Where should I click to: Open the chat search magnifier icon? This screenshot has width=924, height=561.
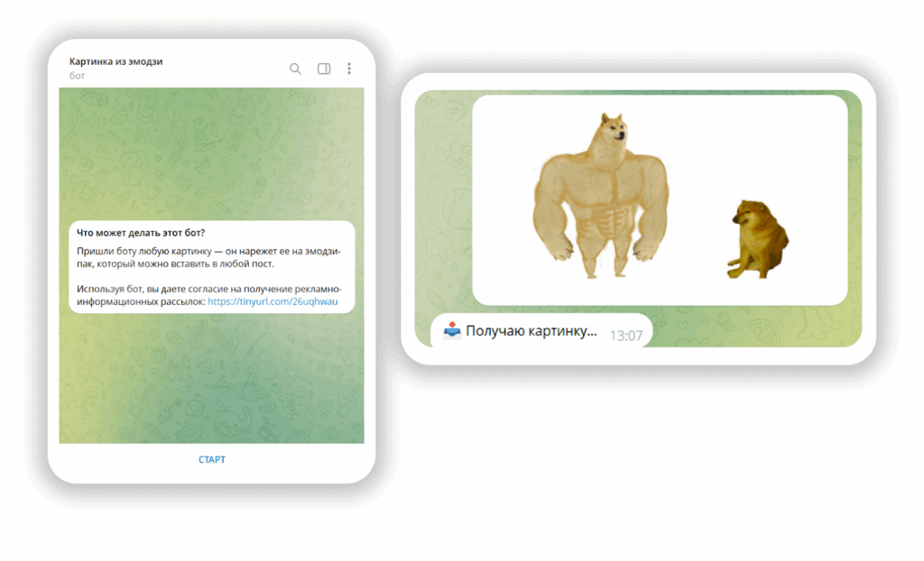point(295,69)
